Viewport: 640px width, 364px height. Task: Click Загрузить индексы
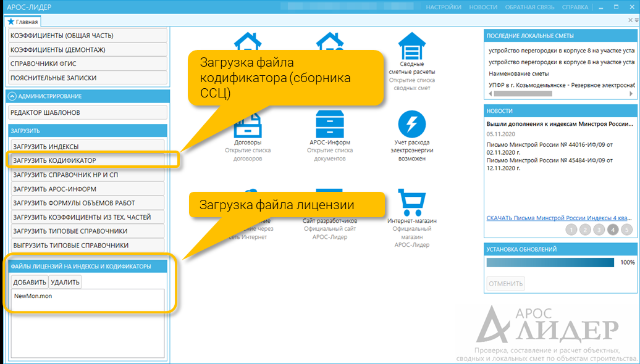point(87,146)
